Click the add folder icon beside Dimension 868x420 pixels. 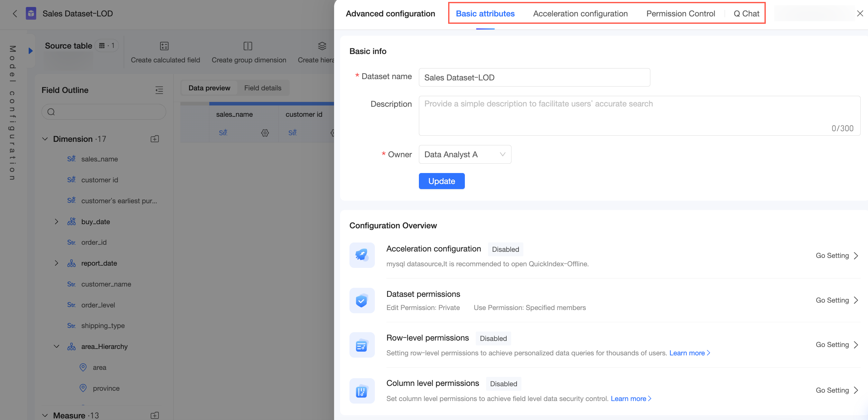click(x=155, y=139)
